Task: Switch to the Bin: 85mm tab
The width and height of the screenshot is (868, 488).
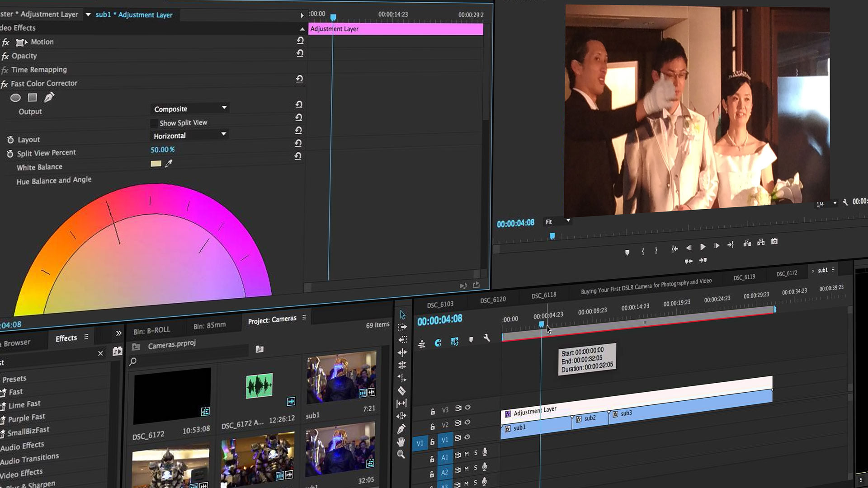Action: (x=209, y=325)
